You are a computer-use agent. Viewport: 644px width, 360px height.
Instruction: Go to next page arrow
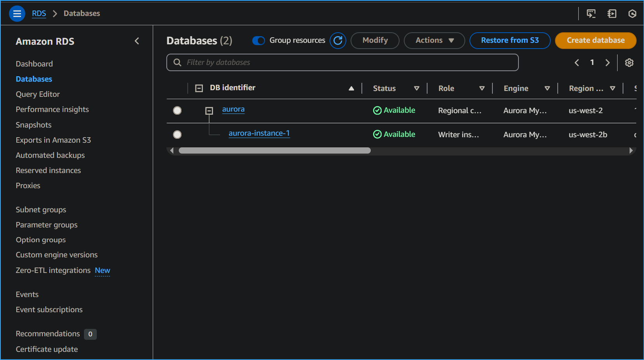pos(607,63)
